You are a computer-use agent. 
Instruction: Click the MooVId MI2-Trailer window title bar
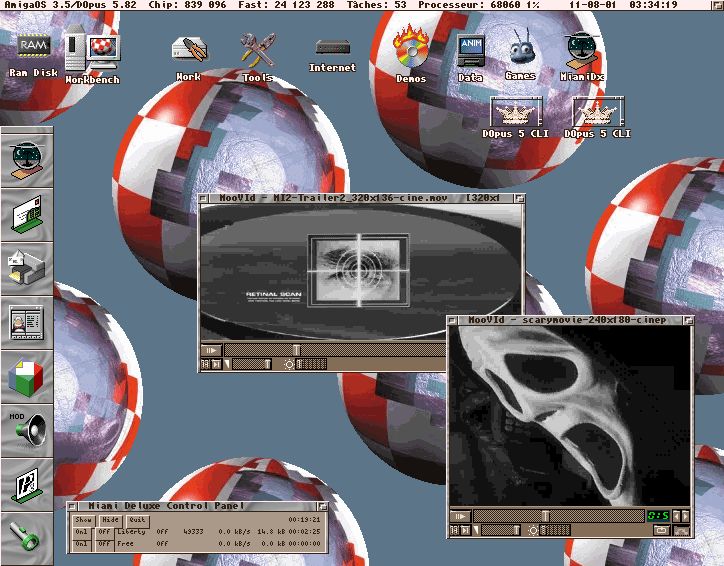coord(361,198)
